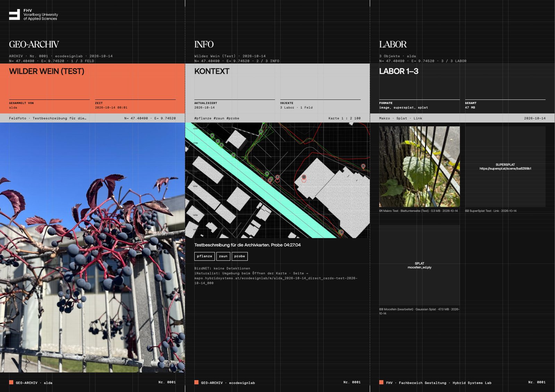Image resolution: width=555 pixels, height=392 pixels.
Task: Open the SUPERSPLAT tile
Action: tap(505, 166)
